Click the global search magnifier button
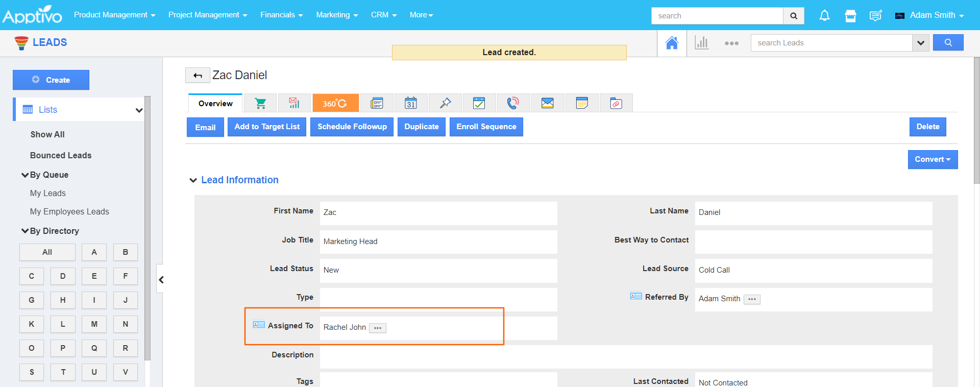The height and width of the screenshot is (387, 980). (x=794, y=16)
